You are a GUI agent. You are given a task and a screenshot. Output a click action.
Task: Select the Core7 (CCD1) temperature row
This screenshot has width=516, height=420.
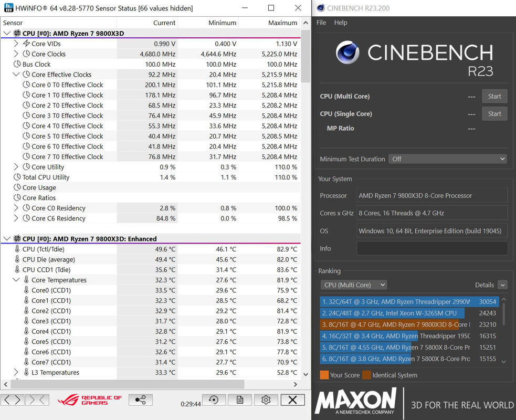pyautogui.click(x=150, y=362)
